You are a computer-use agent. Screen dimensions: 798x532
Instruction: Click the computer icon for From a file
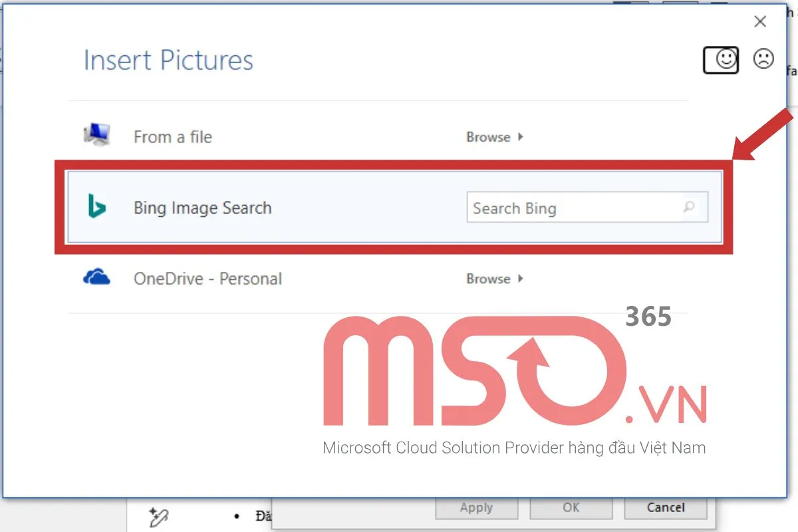click(97, 136)
